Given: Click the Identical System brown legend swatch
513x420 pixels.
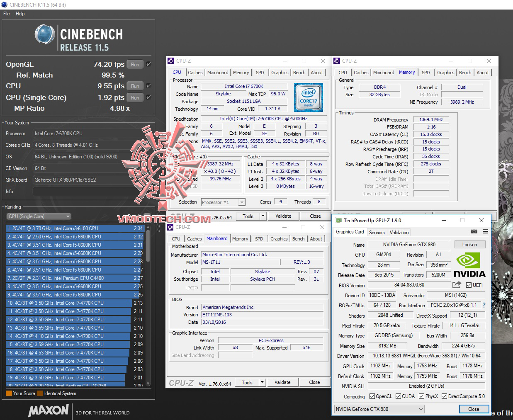Looking at the screenshot, I should [x=40, y=393].
